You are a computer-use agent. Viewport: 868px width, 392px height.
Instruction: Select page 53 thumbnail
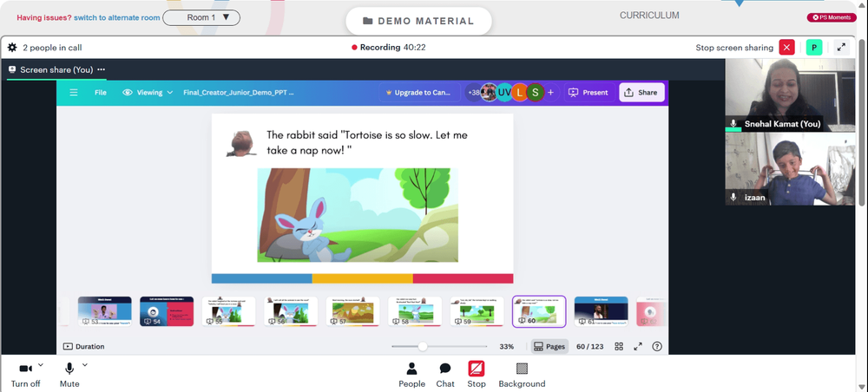(x=105, y=311)
